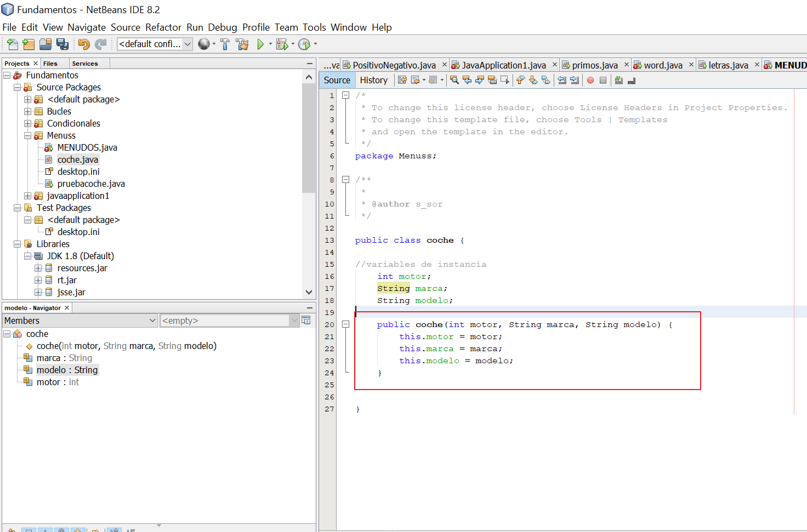Screen dimensions: 807x532
Task: Collapse the Menuss package node
Action: point(27,135)
